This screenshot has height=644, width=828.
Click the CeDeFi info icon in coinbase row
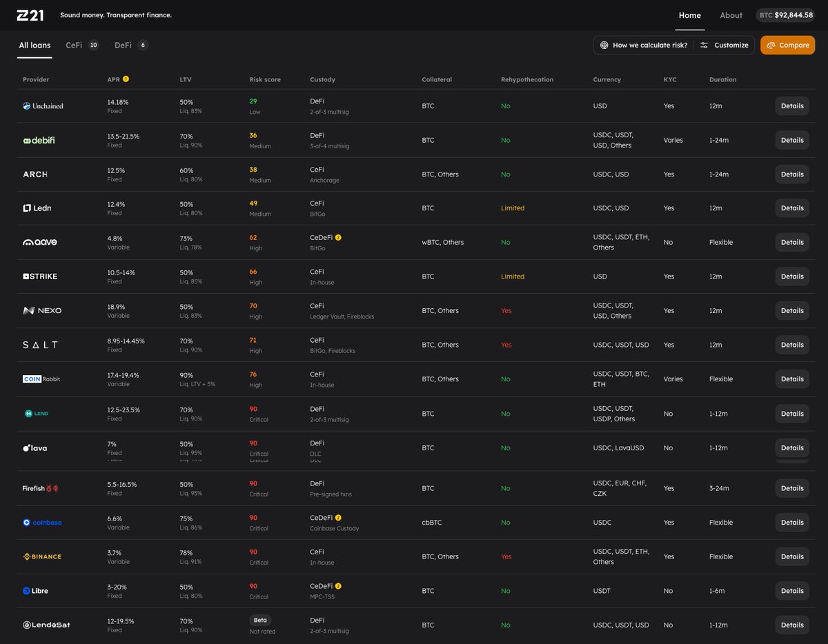tap(338, 518)
